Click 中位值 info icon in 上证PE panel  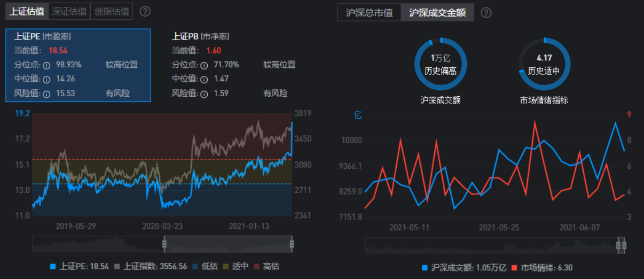tap(46, 80)
